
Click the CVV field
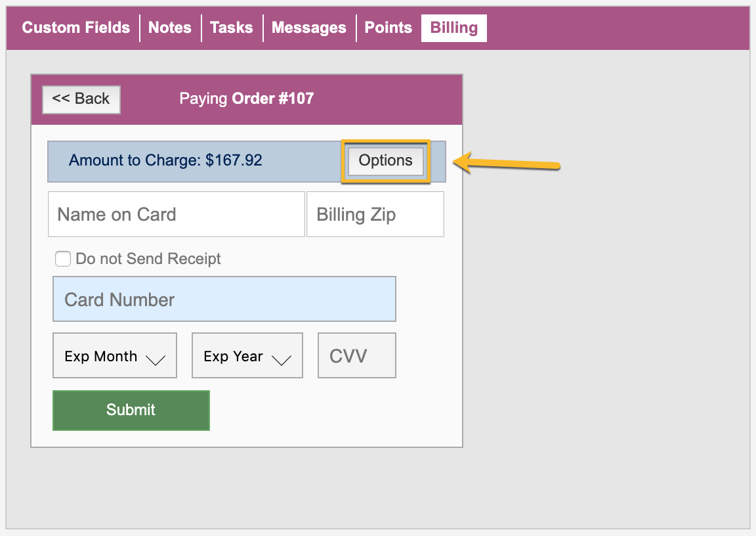357,355
